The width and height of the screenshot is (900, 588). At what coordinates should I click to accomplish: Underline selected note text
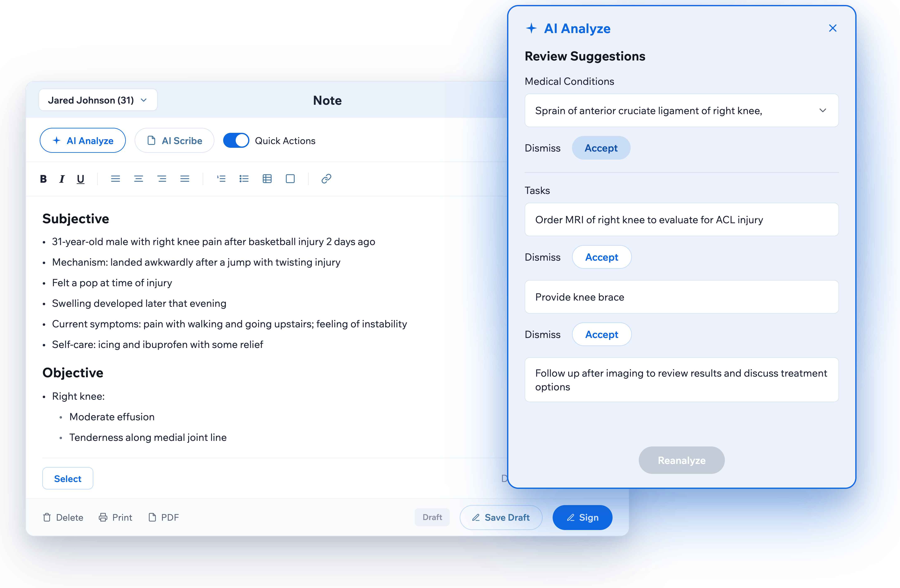tap(80, 179)
